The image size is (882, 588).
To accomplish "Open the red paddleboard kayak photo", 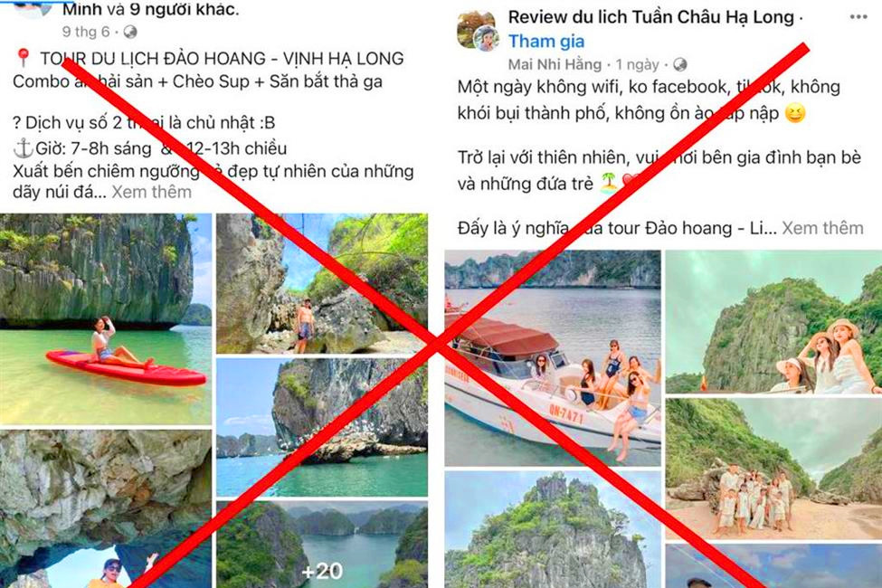I will (106, 319).
